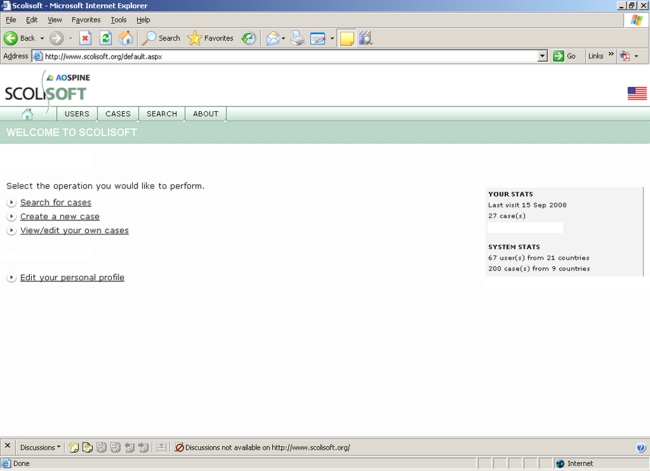
Task: Switch to the ABOUT tab
Action: 206,114
